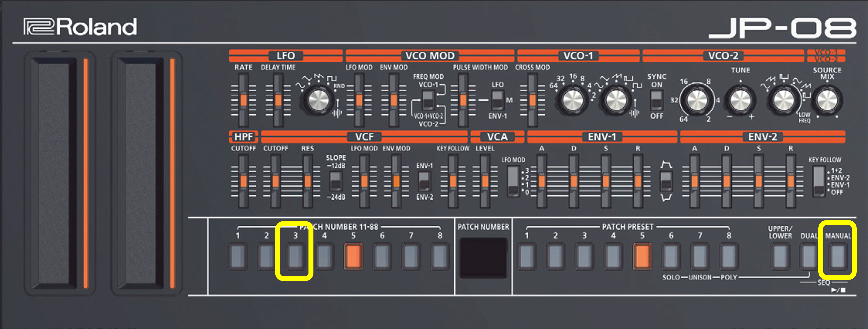Viewport: 868px width, 329px height.
Task: Select lit Patch Number bank button 5
Action: point(353,257)
